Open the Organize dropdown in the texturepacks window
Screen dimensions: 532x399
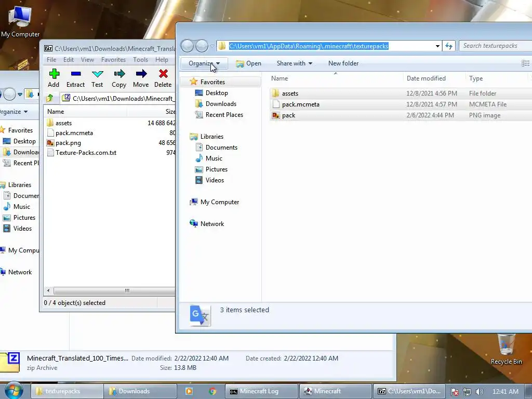click(x=204, y=63)
